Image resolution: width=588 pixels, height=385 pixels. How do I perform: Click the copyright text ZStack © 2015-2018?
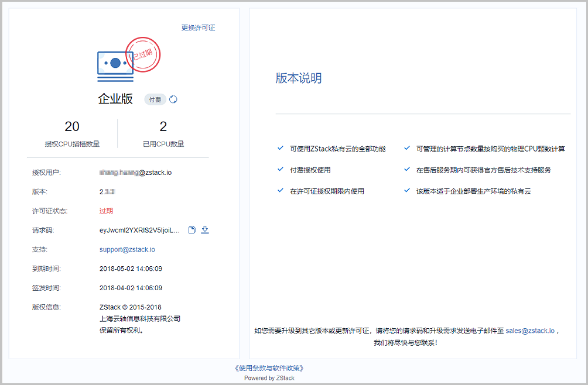[131, 307]
